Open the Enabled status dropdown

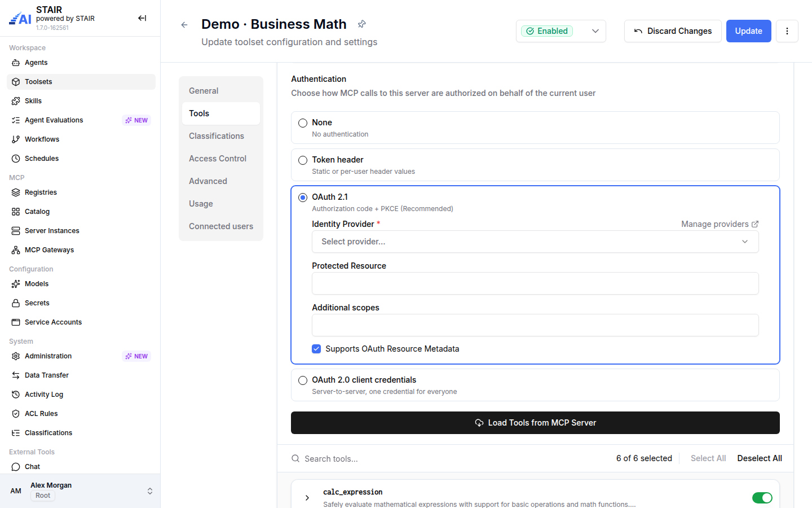coord(561,31)
